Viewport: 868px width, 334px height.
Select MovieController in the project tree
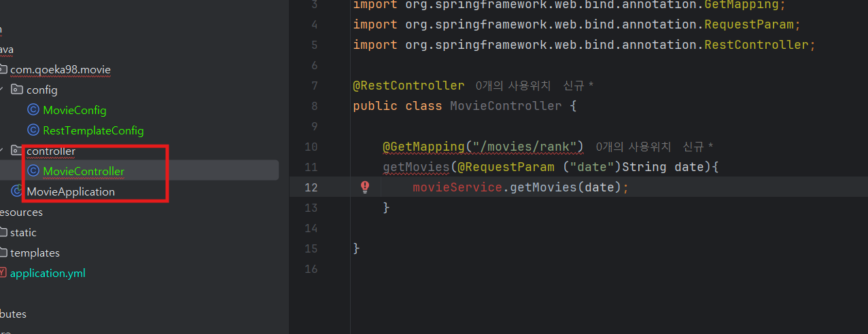[84, 171]
